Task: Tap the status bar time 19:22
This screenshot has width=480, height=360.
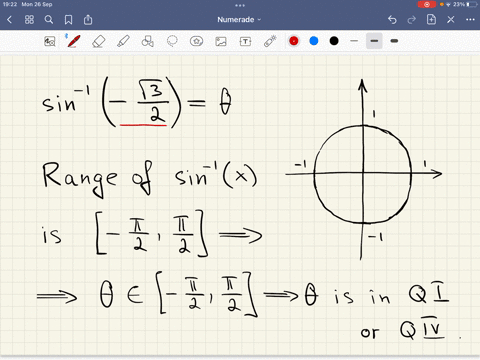Action: (10, 4)
